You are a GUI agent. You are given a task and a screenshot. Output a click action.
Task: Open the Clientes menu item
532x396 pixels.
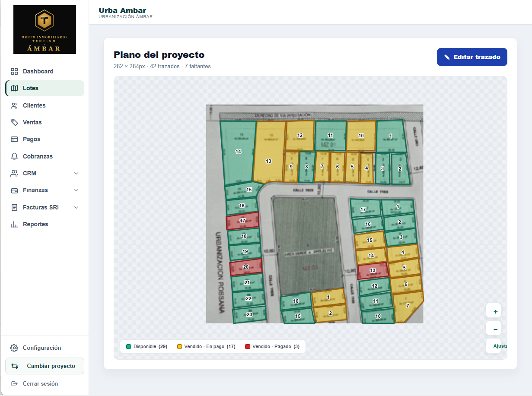pyautogui.click(x=45, y=105)
